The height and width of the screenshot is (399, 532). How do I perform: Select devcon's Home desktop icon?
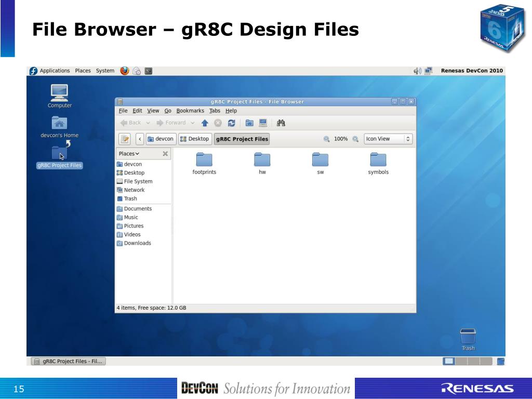[59, 127]
